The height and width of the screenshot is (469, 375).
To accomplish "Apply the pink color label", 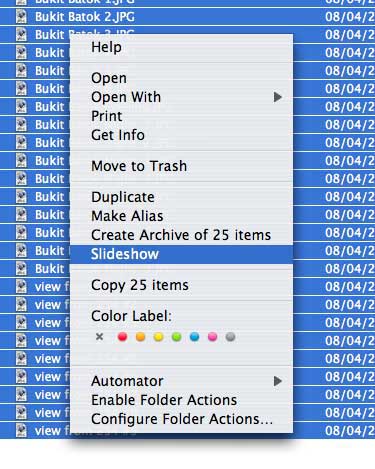I will (213, 337).
